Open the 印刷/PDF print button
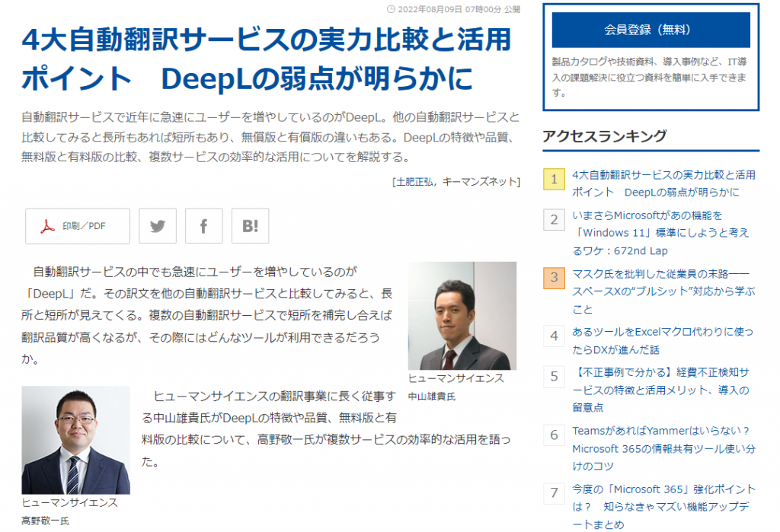 pyautogui.click(x=78, y=226)
